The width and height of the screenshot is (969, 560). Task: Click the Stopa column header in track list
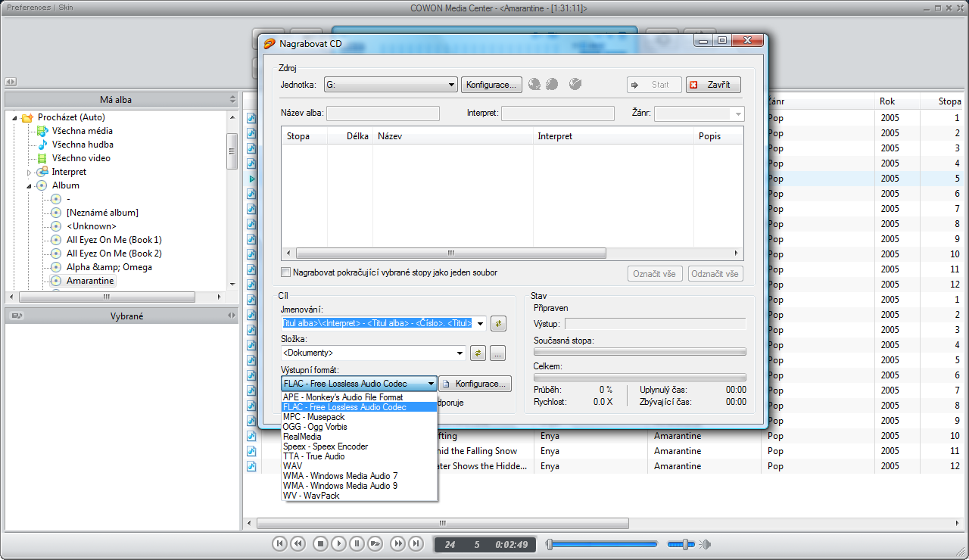pos(944,101)
